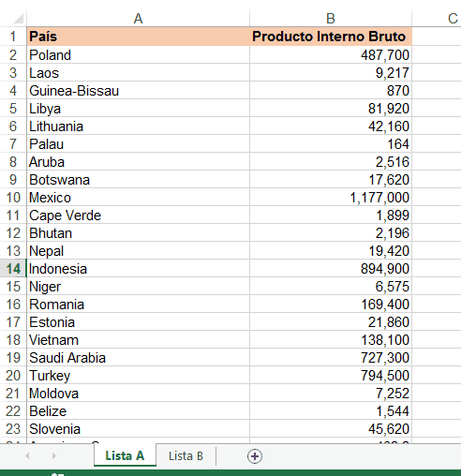Select the Laos cell
Screen dimensions: 461x476
tap(138, 73)
